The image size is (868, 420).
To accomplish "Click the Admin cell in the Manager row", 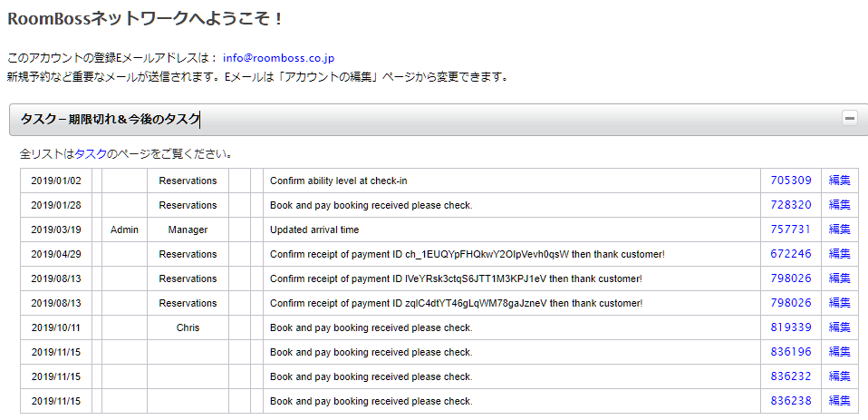I will click(x=124, y=230).
